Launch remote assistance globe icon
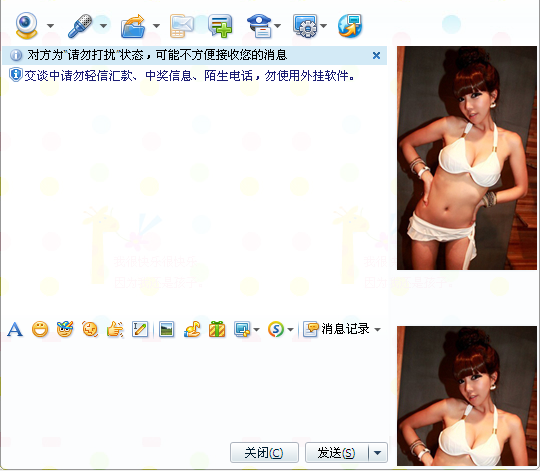The height and width of the screenshot is (471, 540). pos(350,26)
